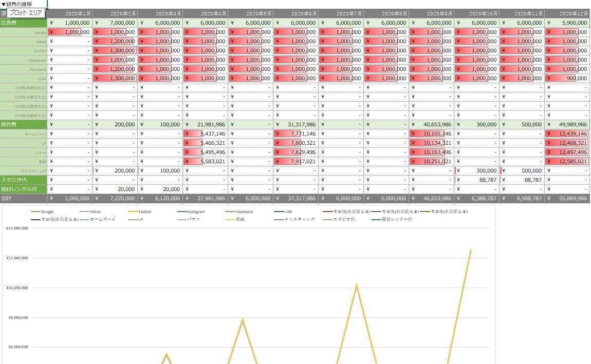Click the ホームページ legend entry in chart

pos(98,219)
